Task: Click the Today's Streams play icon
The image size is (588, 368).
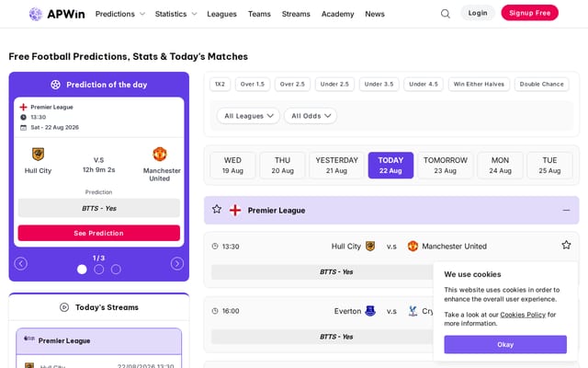Action: click(64, 307)
